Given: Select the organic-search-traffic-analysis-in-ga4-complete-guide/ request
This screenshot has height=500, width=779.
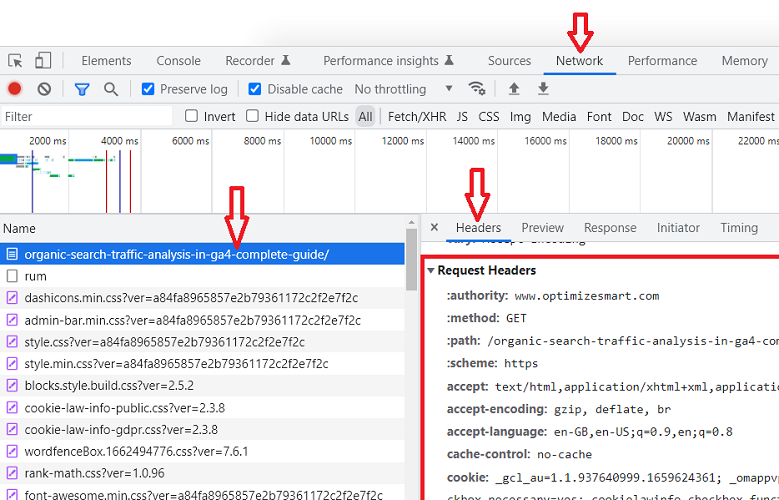Looking at the screenshot, I should click(202, 254).
